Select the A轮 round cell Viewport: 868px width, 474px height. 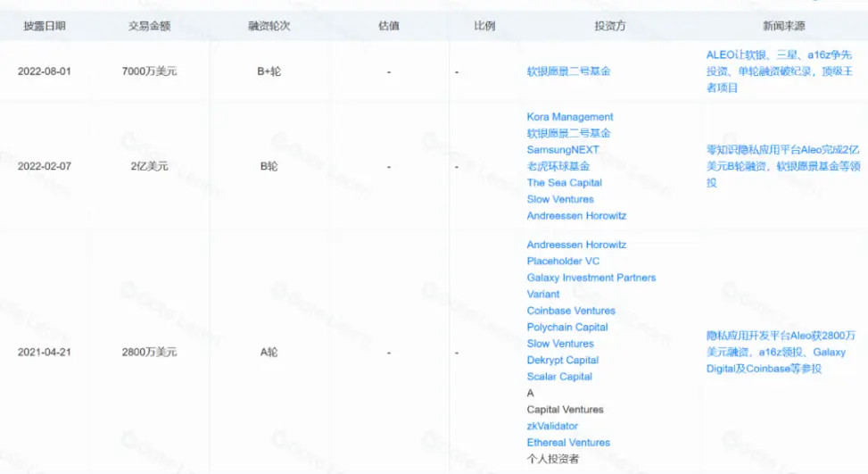coord(269,353)
